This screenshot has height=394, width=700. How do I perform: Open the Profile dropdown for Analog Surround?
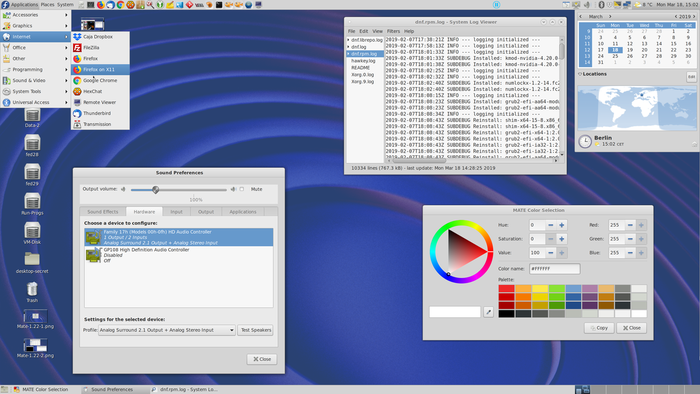167,330
